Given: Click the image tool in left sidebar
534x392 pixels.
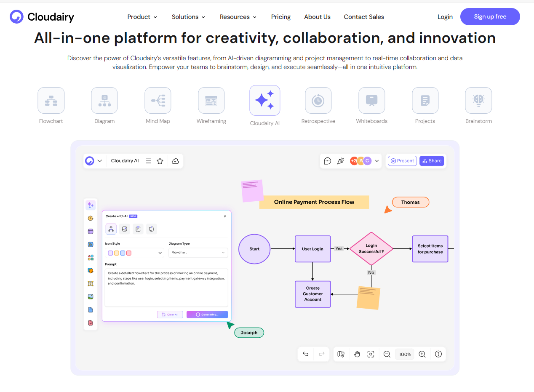Looking at the screenshot, I should coord(91,297).
